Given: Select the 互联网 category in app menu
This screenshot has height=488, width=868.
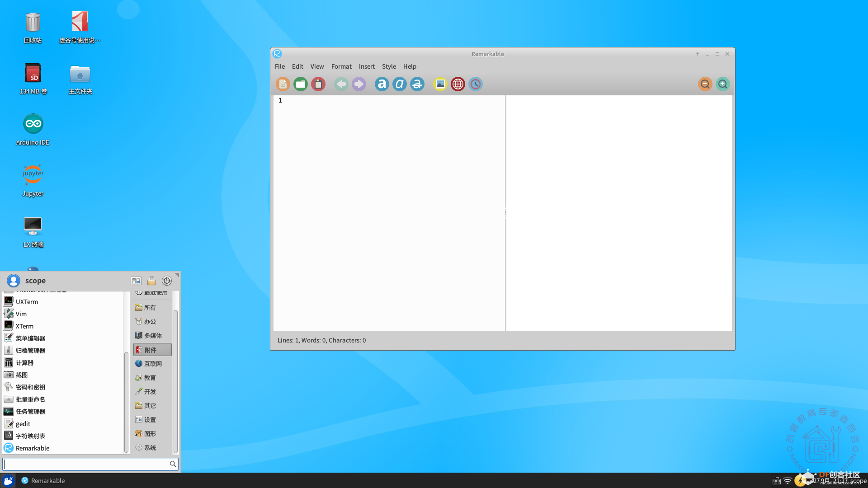Looking at the screenshot, I should click(x=152, y=364).
